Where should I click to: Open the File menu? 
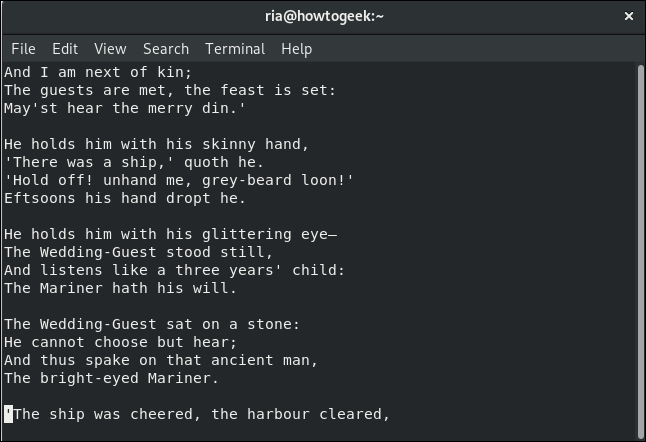(23, 49)
